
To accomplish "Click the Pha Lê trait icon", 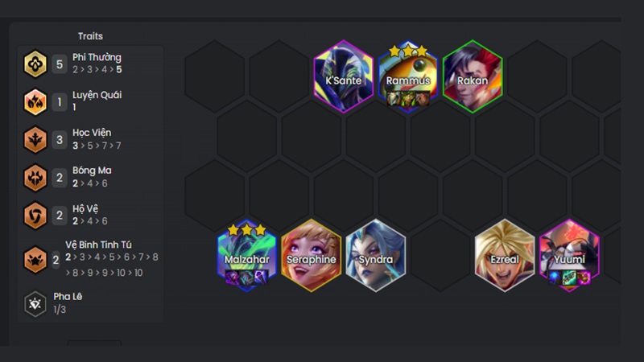I will coord(35,304).
